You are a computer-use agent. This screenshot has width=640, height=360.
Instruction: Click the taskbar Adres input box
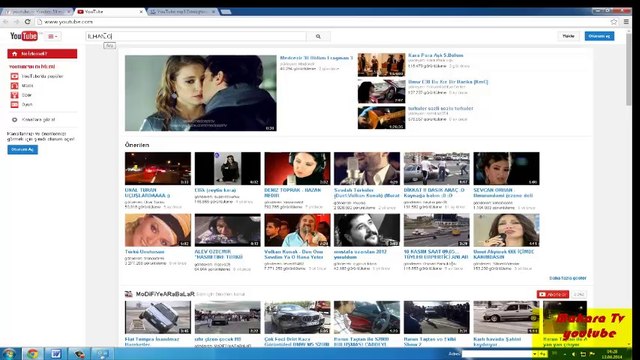(x=496, y=354)
